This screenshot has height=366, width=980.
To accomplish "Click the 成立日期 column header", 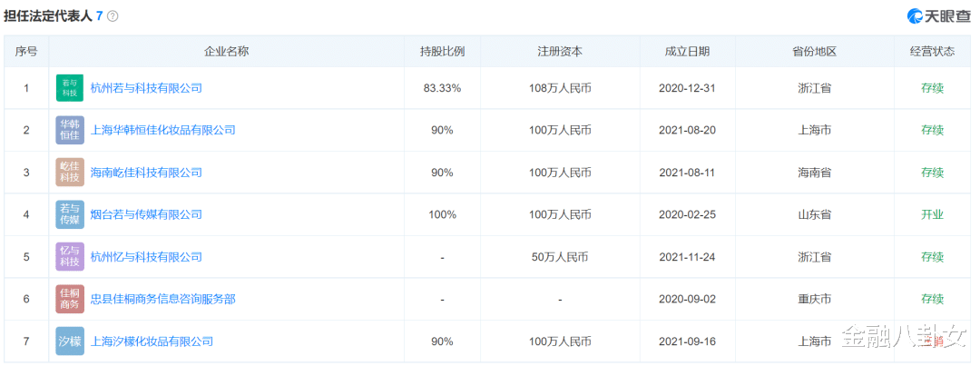I will pyautogui.click(x=687, y=52).
